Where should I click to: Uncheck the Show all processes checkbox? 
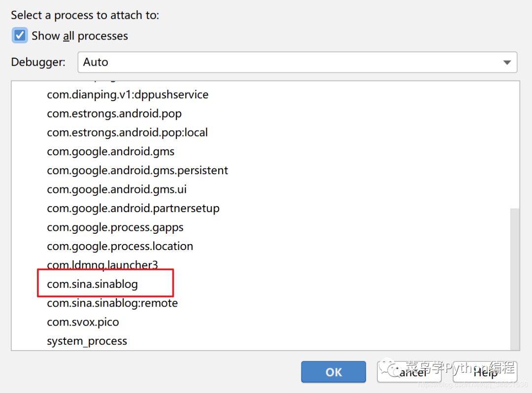(x=19, y=36)
